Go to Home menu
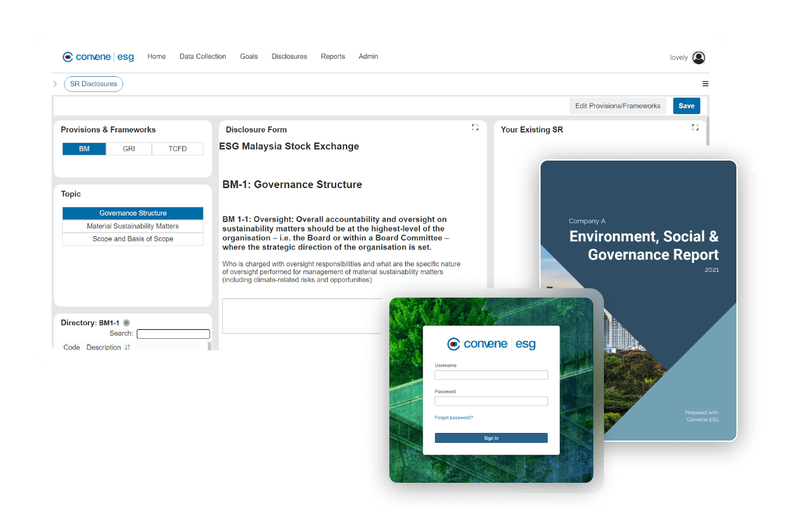 [157, 56]
